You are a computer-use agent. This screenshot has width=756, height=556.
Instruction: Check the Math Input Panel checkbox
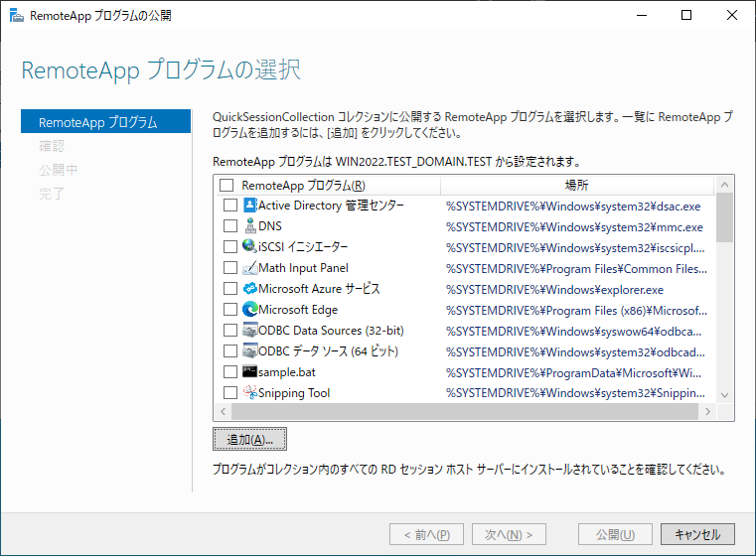230,267
